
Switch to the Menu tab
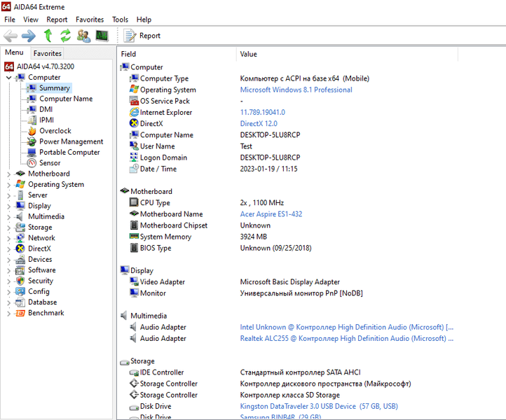coord(14,52)
